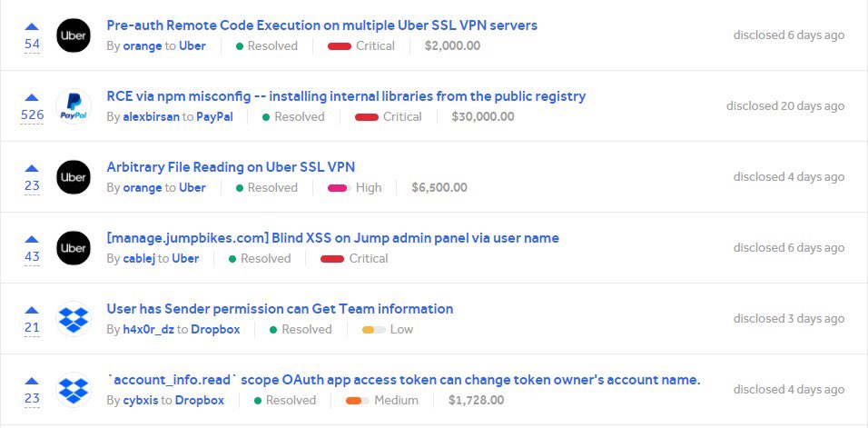Select Resolved status on account_info.read report
The width and height of the screenshot is (868, 428).
click(x=284, y=401)
